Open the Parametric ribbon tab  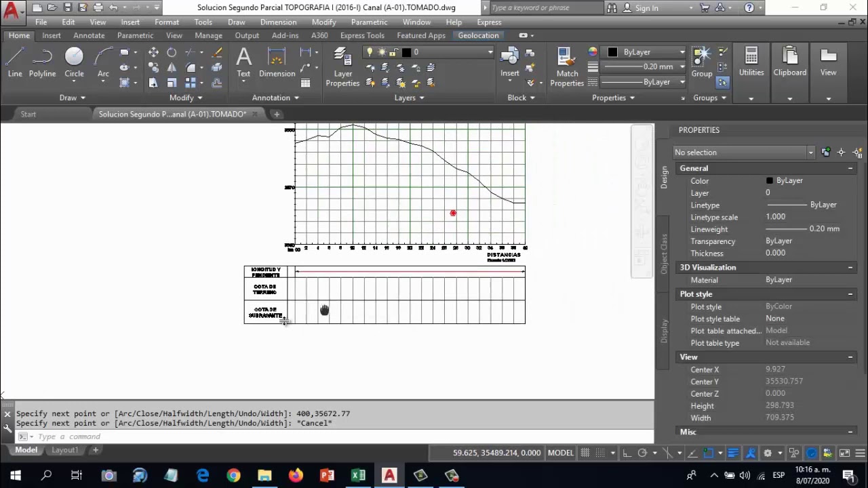135,35
